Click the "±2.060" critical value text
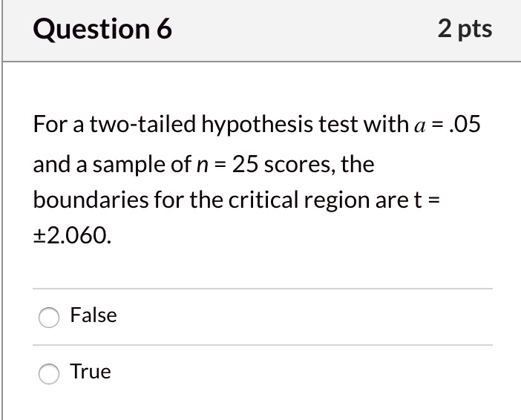 click(x=73, y=237)
